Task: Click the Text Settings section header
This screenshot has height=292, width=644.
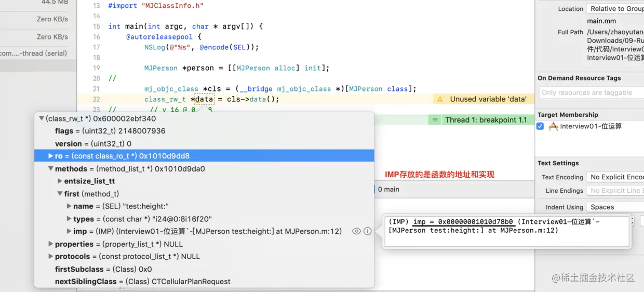Action: point(558,163)
